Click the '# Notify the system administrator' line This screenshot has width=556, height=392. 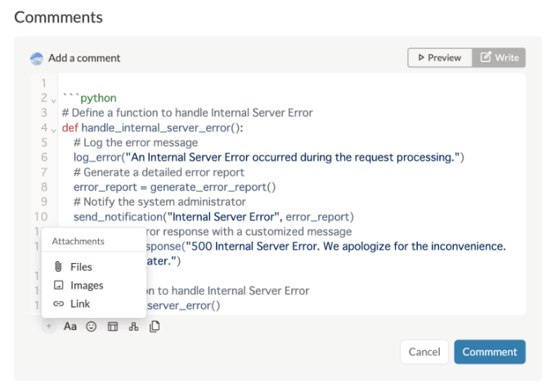pos(159,202)
